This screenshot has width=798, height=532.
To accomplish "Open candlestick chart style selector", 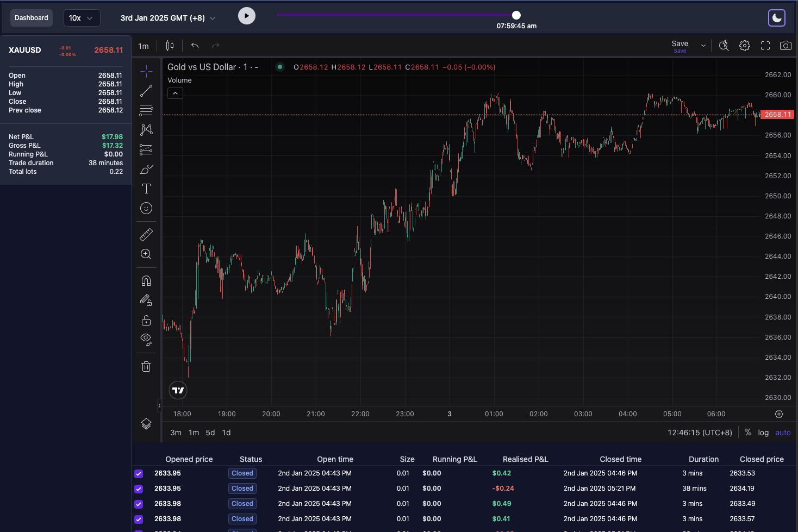I will tap(170, 46).
